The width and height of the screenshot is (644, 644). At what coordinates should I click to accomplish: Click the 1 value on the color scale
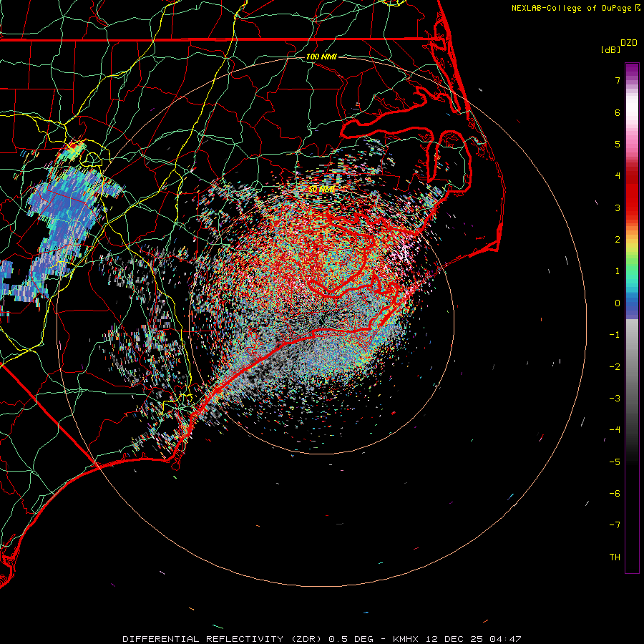[x=618, y=271]
